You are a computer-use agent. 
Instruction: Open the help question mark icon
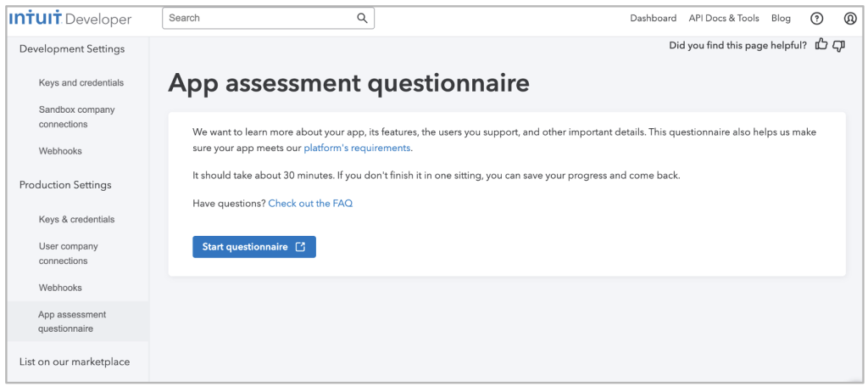pyautogui.click(x=816, y=19)
